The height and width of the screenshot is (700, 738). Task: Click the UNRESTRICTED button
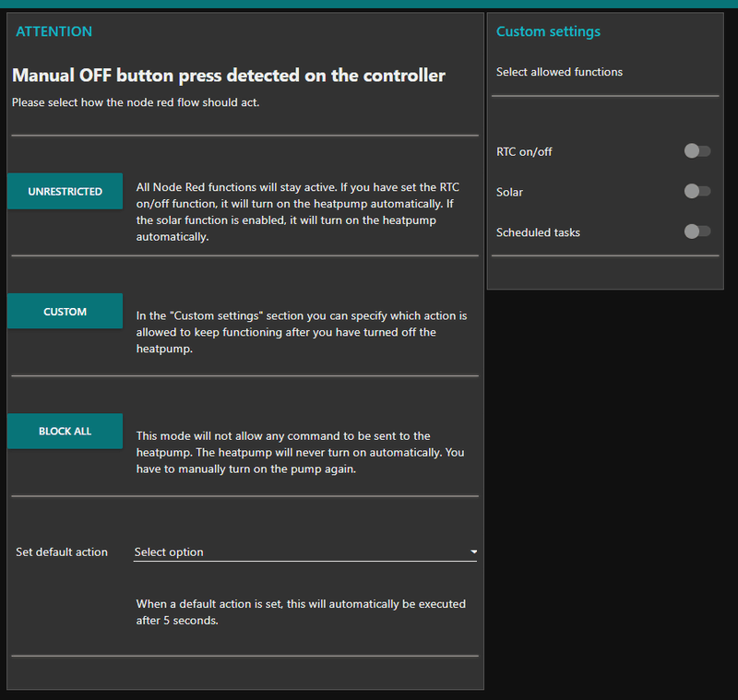tap(65, 191)
